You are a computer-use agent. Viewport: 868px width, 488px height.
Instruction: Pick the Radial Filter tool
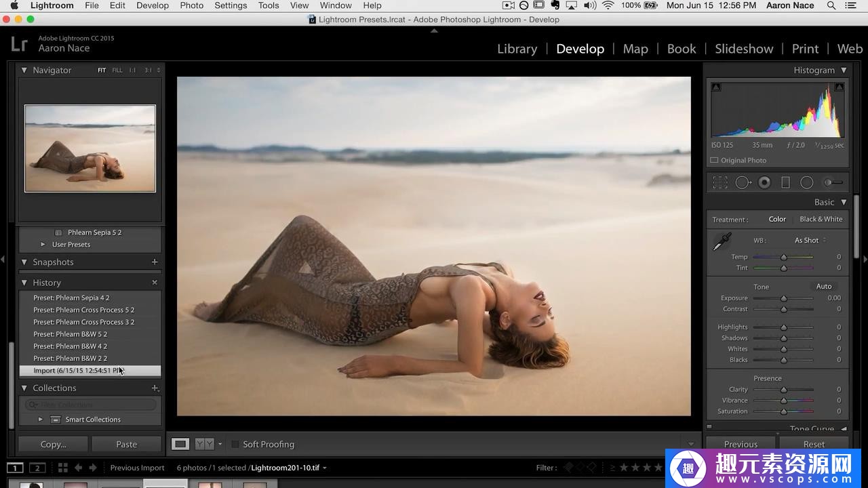pos(806,182)
